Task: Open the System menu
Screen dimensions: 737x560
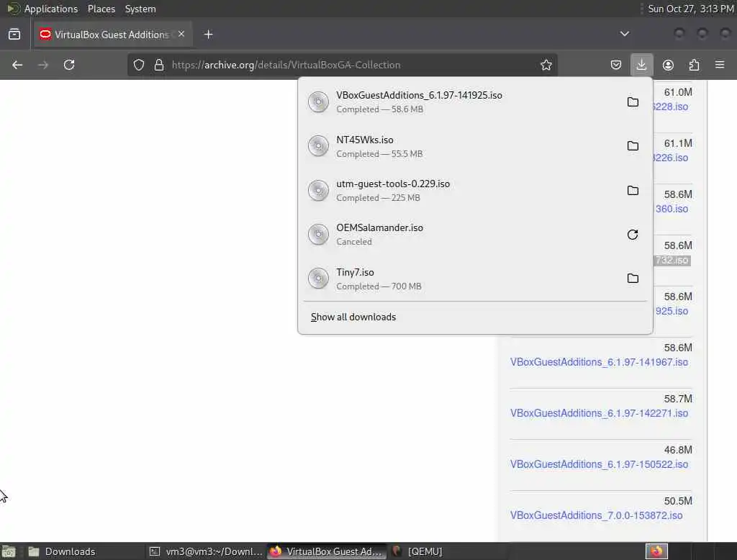Action: 140,9
